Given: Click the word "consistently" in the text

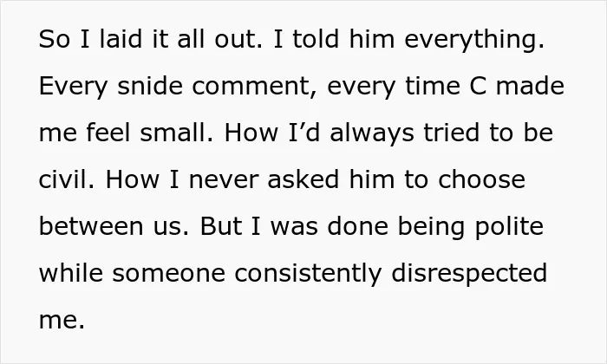Looking at the screenshot, I should [x=308, y=275].
